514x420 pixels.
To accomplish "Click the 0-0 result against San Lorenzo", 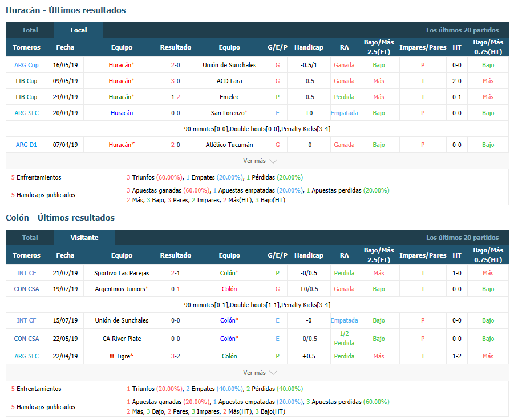I will pos(175,113).
